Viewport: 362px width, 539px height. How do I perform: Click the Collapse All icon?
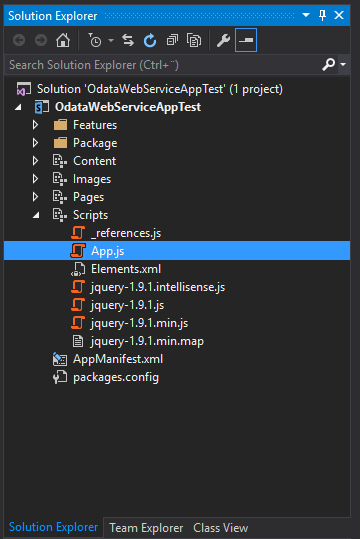[x=172, y=41]
